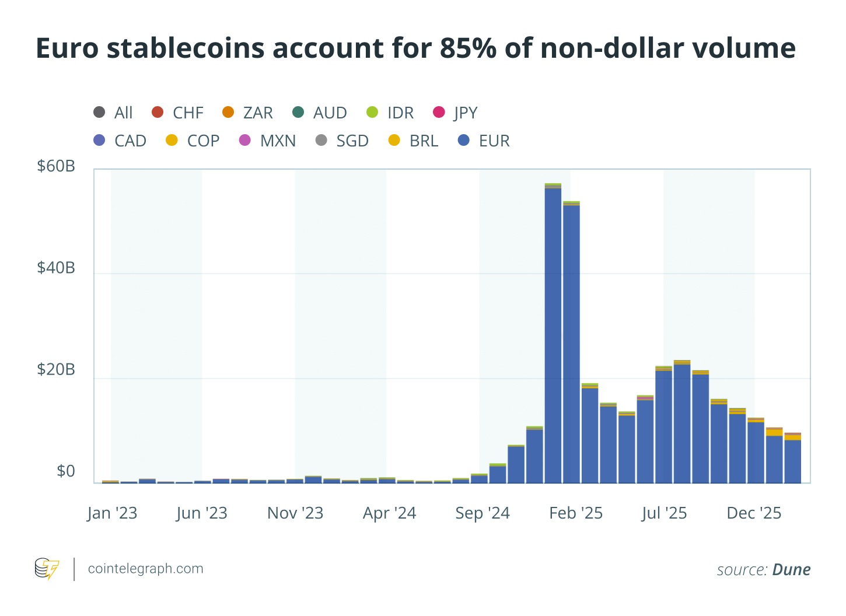846x616 pixels.
Task: Click the Dec '25 x-axis label
Action: (754, 513)
